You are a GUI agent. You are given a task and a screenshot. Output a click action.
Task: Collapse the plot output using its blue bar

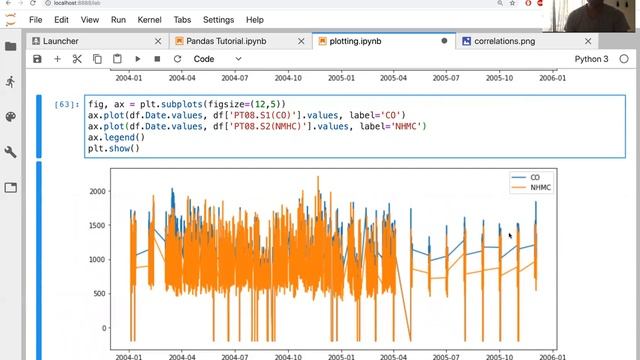point(39,260)
